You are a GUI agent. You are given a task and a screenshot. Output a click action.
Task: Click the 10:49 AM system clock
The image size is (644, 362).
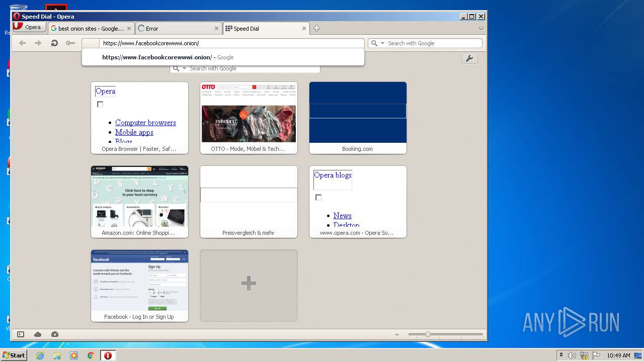point(618,355)
